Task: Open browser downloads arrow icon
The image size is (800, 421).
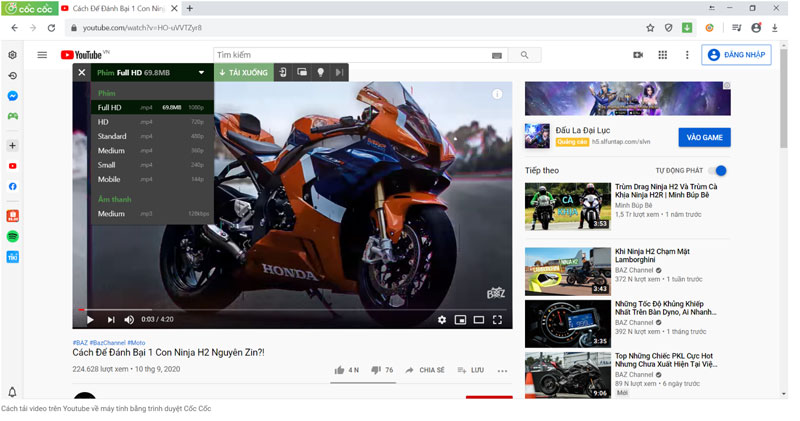Action: point(774,28)
